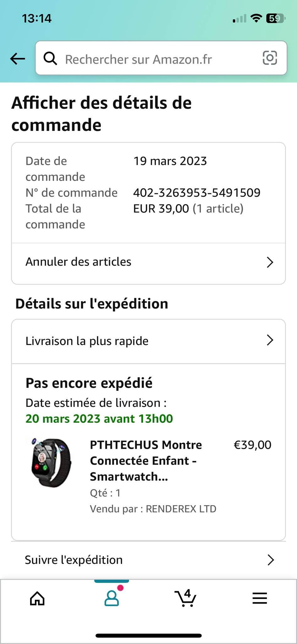This screenshot has width=297, height=644.
Task: Tap the RENDEREX LTD seller name
Action: tap(181, 509)
